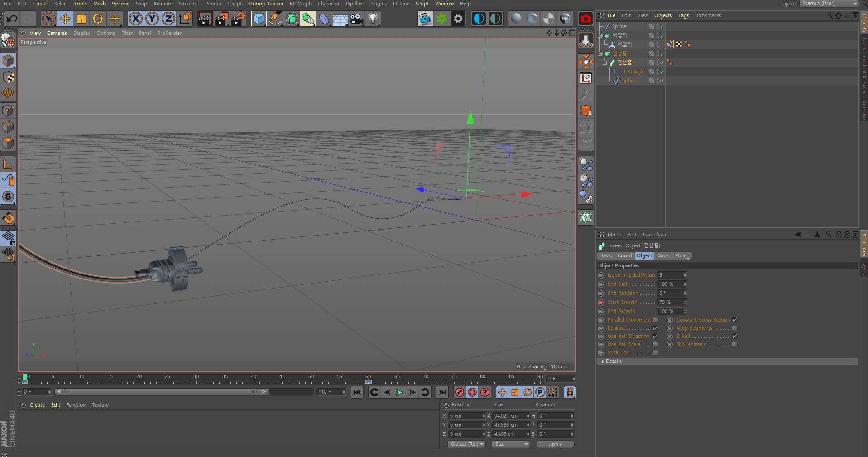Play the animation forward
868x457 pixels.
click(x=399, y=392)
